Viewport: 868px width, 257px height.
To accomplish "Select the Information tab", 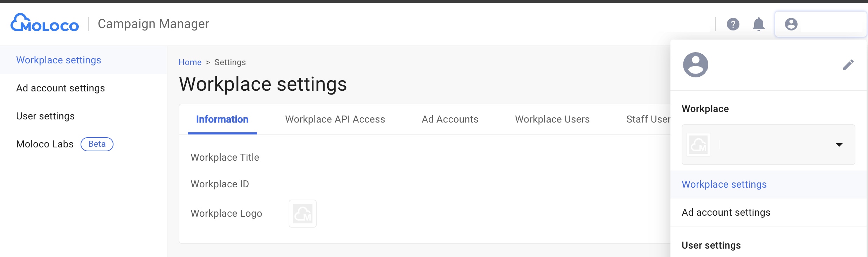I will [222, 119].
